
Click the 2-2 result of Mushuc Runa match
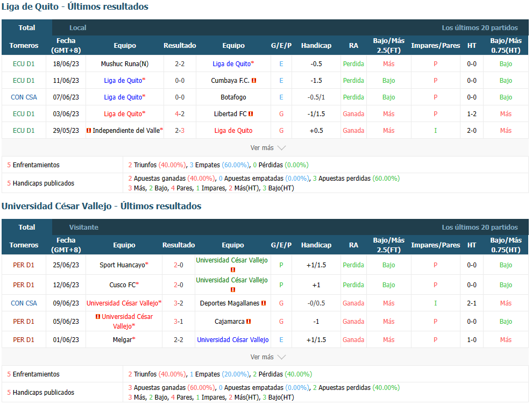pos(180,64)
